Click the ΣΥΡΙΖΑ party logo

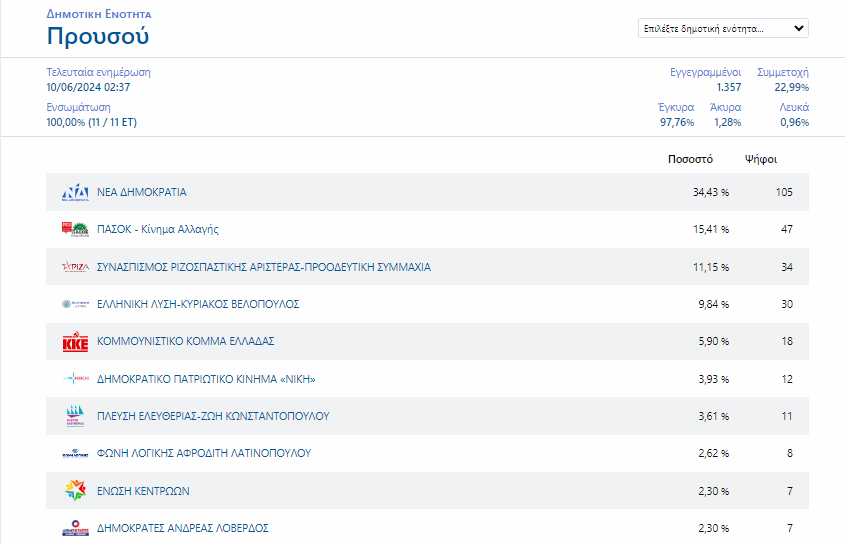pyautogui.click(x=75, y=266)
